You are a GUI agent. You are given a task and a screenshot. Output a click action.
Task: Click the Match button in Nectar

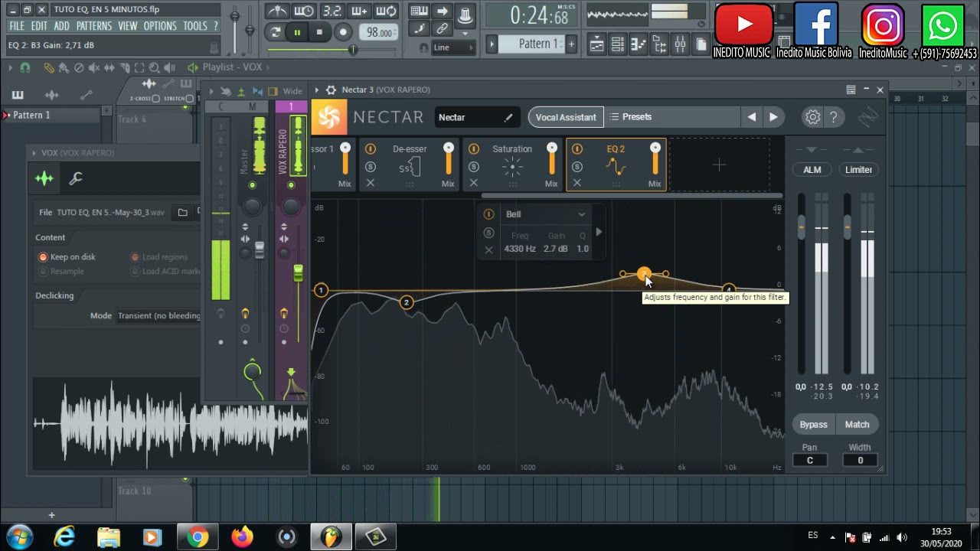857,425
